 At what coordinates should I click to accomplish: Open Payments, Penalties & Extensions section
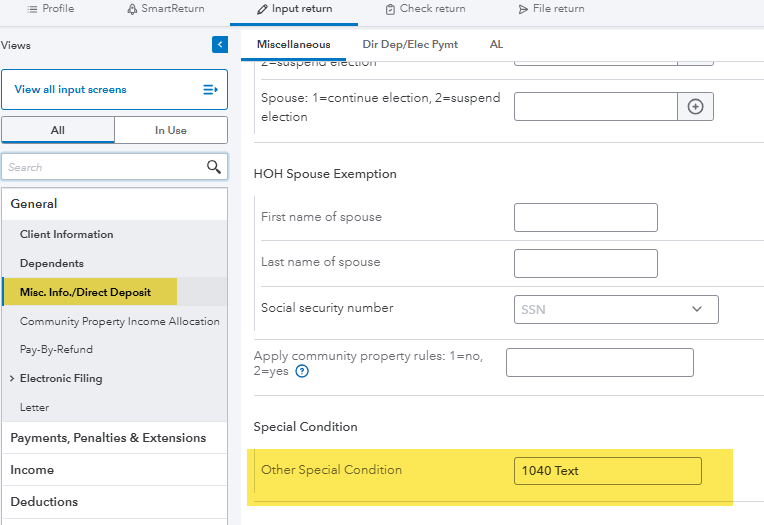coord(108,438)
